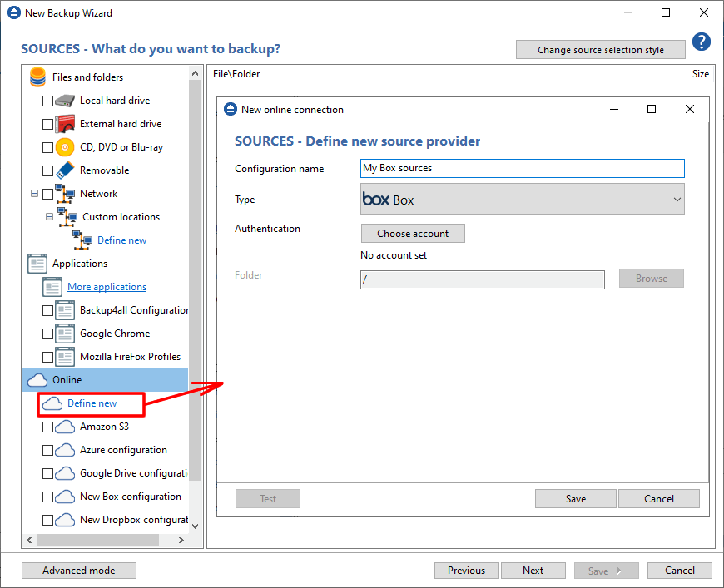Viewport: 724px width, 588px height.
Task: Minimize the New online connection dialog
Action: (614, 109)
